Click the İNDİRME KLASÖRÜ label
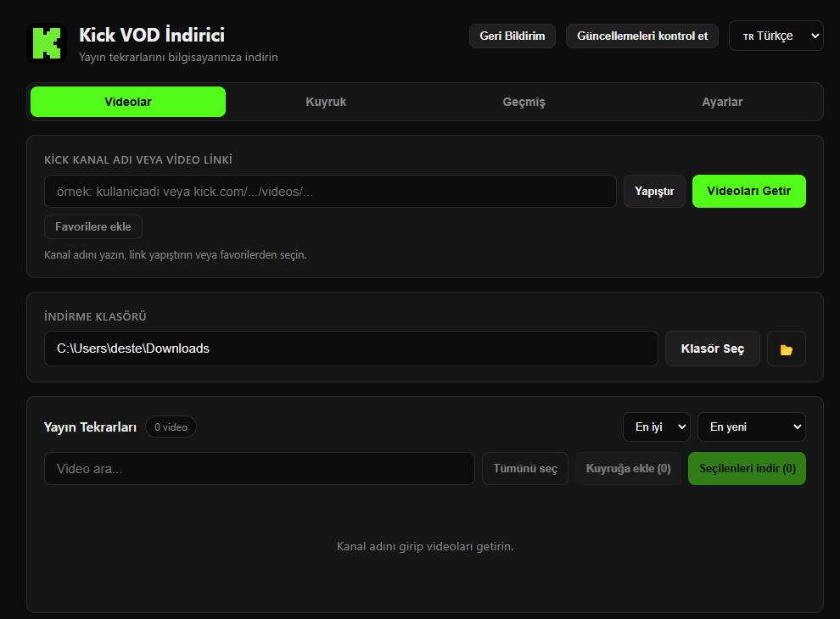 [x=95, y=316]
